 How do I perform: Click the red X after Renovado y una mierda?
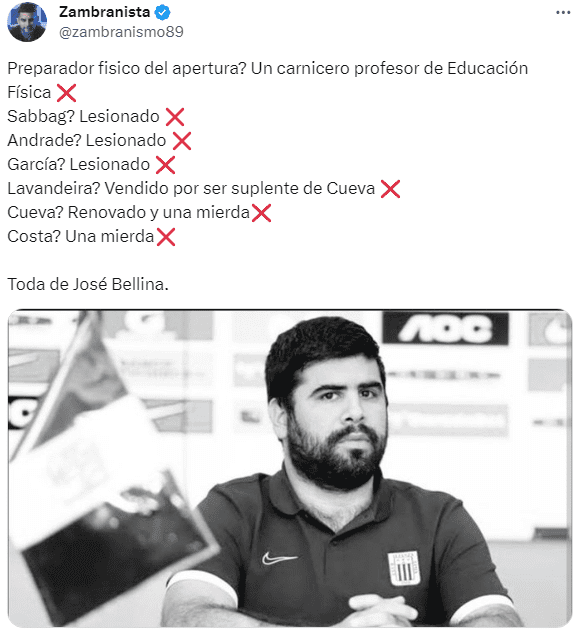pos(261,213)
